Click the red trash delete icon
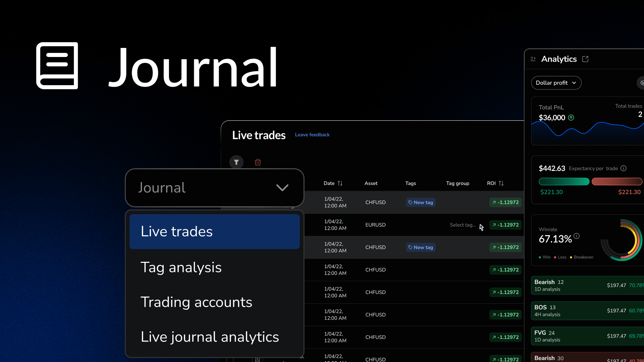Image resolution: width=644 pixels, height=362 pixels. tap(258, 162)
